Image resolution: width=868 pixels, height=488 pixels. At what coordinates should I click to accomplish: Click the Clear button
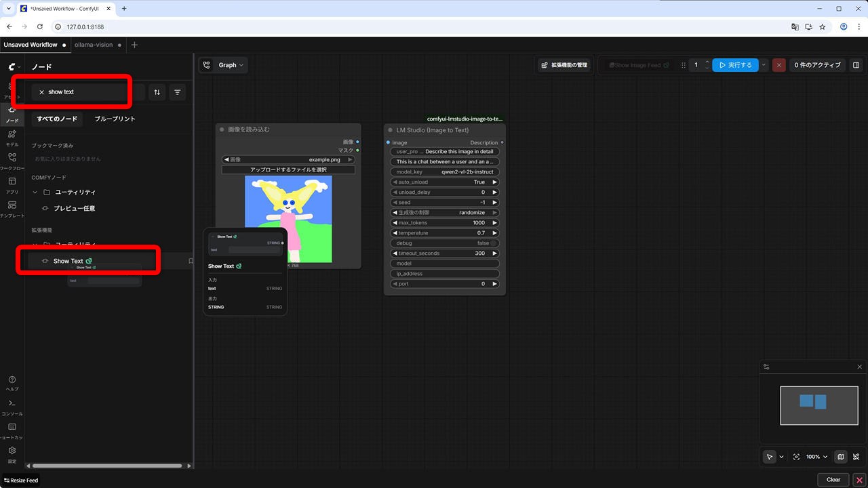[833, 480]
